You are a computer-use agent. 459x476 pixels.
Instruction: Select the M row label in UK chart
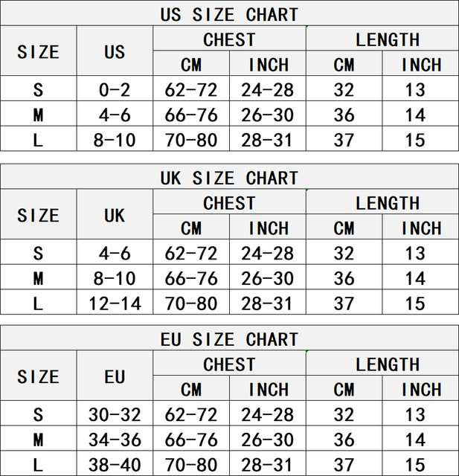tap(39, 279)
